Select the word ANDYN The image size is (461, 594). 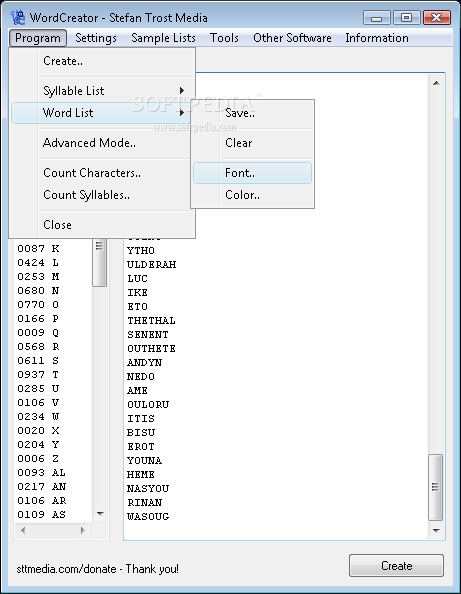coord(144,363)
